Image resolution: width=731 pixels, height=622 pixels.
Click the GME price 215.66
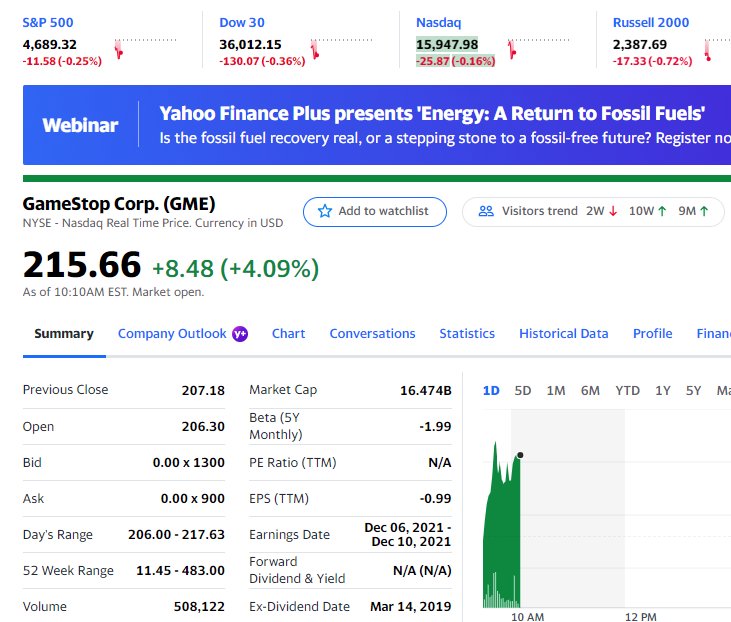pos(82,264)
